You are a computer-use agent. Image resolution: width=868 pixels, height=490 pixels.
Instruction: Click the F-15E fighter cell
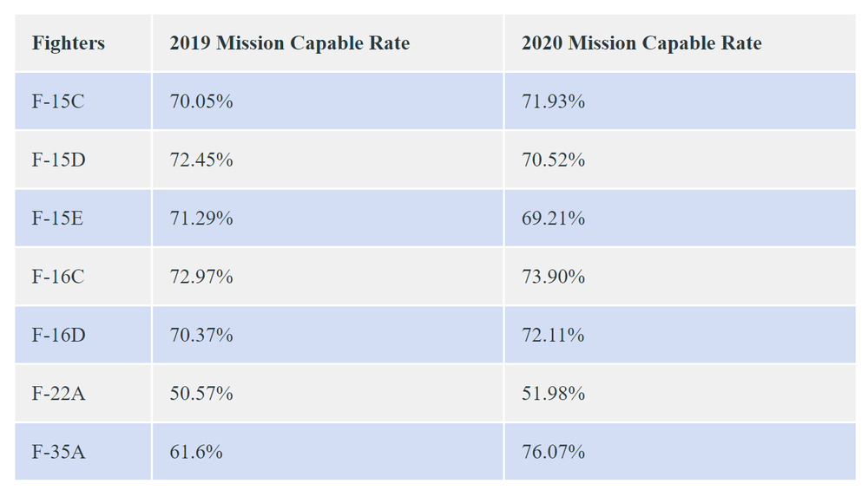coord(58,219)
